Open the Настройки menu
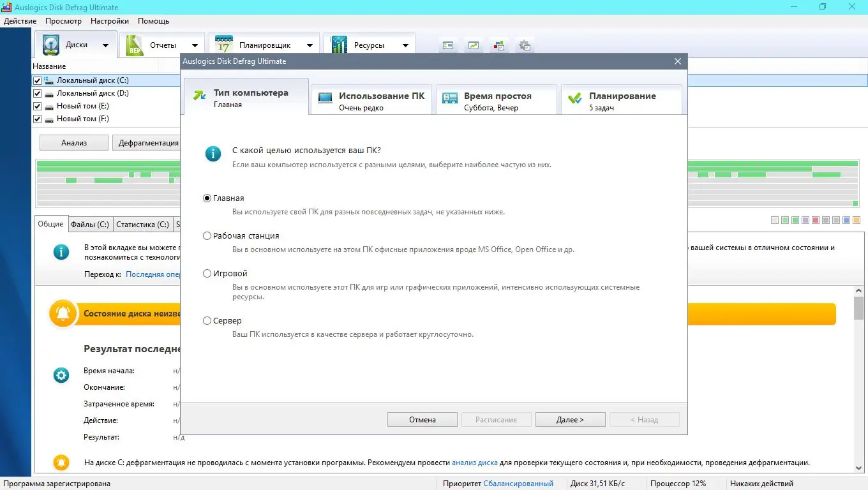Screen dimensions: 868x490 click(x=109, y=20)
